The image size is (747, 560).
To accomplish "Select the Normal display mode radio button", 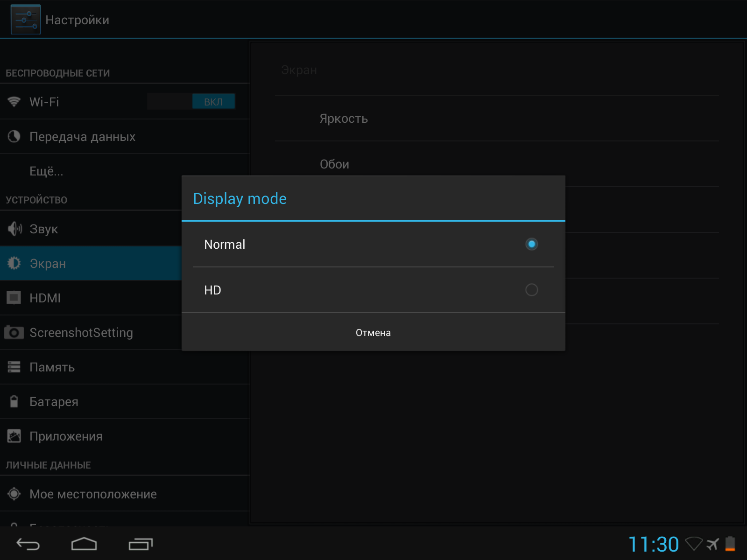I will [531, 244].
